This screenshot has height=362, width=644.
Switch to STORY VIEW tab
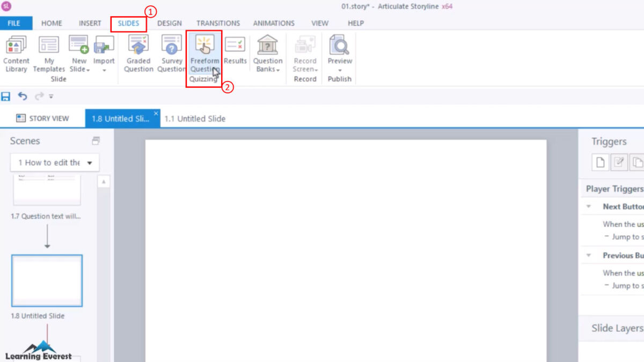(43, 119)
